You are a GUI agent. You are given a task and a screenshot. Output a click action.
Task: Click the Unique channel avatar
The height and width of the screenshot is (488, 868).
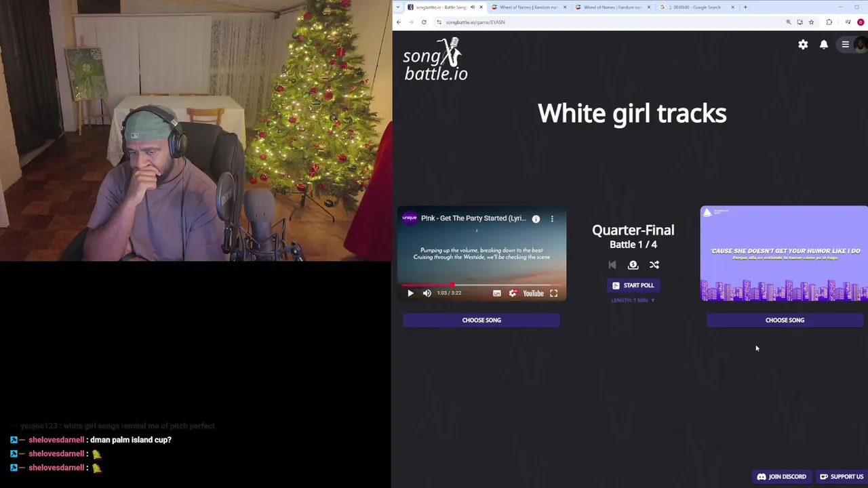pyautogui.click(x=409, y=218)
